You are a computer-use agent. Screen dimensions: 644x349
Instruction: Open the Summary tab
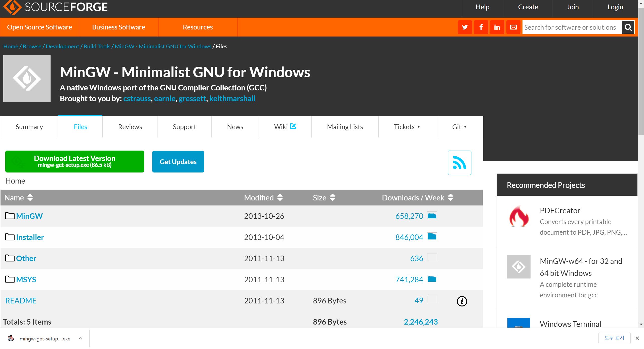[29, 127]
